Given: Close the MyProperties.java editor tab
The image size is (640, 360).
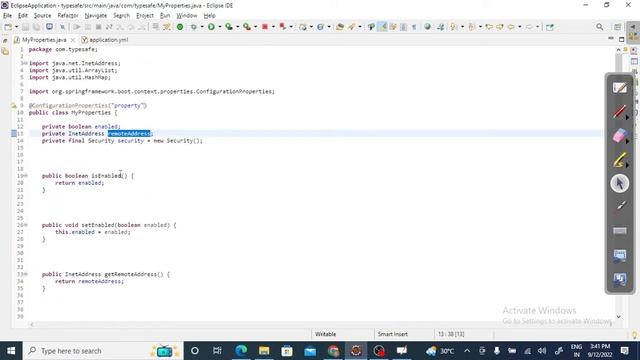Looking at the screenshot, I should pos(73,40).
